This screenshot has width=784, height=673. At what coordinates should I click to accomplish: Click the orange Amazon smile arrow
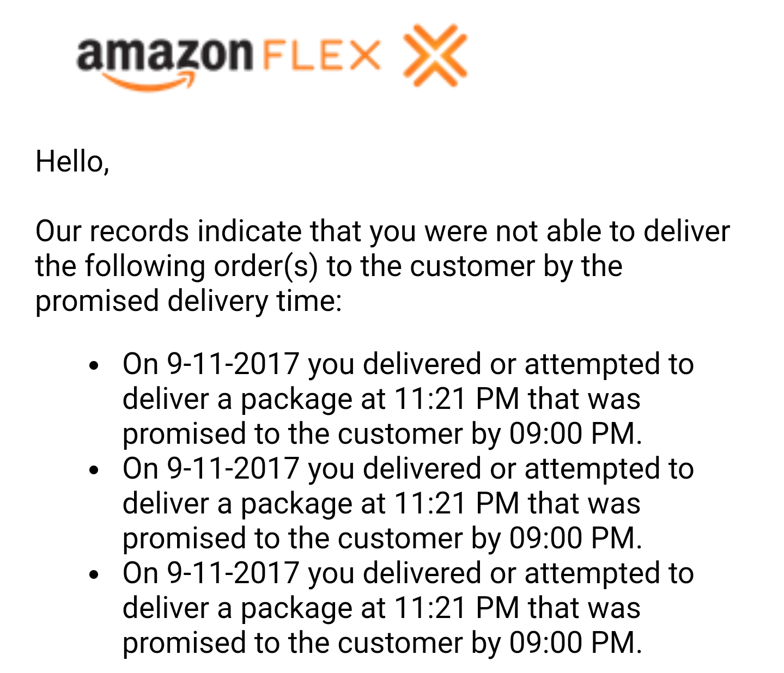coord(148,82)
